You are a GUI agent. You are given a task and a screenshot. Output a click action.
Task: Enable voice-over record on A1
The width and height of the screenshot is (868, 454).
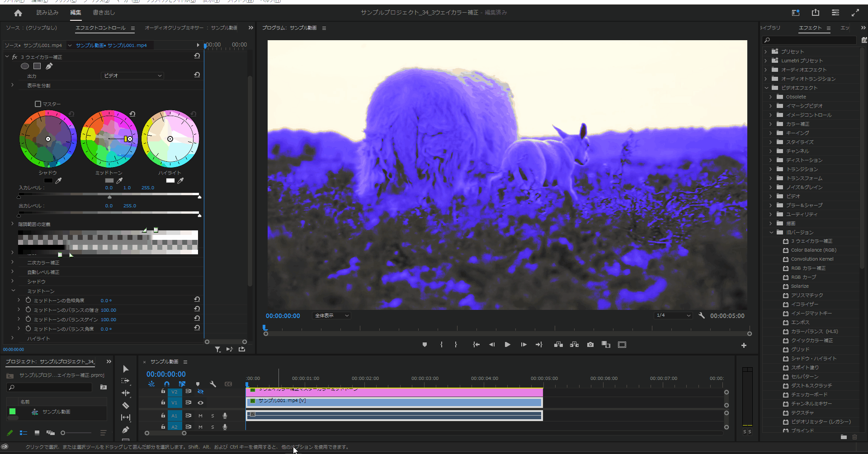click(225, 416)
